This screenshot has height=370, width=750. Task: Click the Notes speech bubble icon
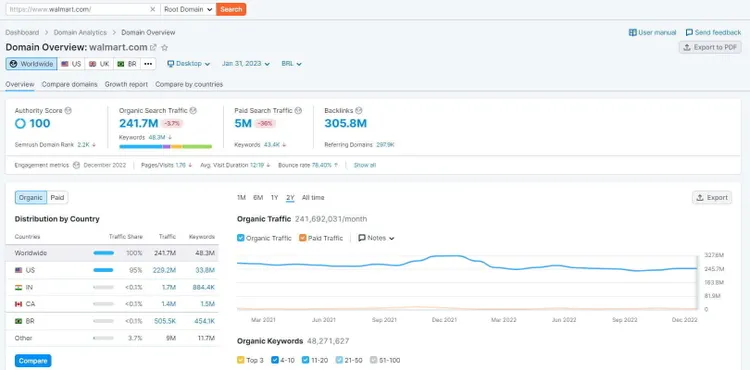click(x=362, y=238)
